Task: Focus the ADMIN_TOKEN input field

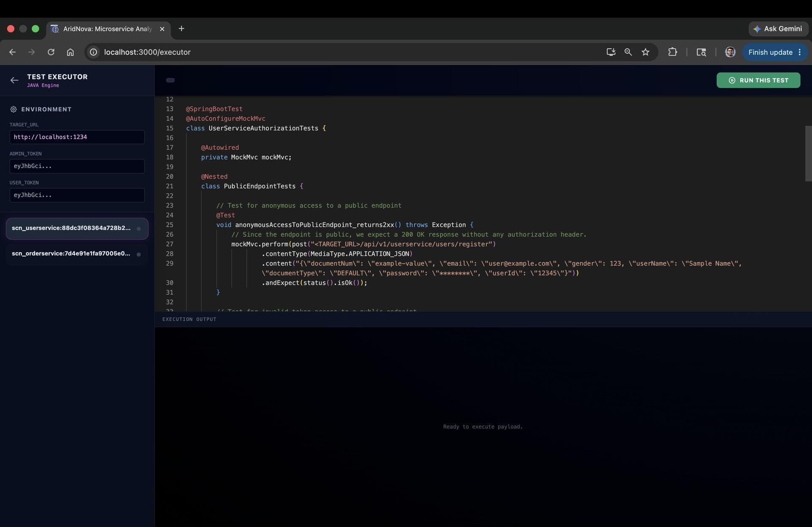Action: pyautogui.click(x=77, y=166)
